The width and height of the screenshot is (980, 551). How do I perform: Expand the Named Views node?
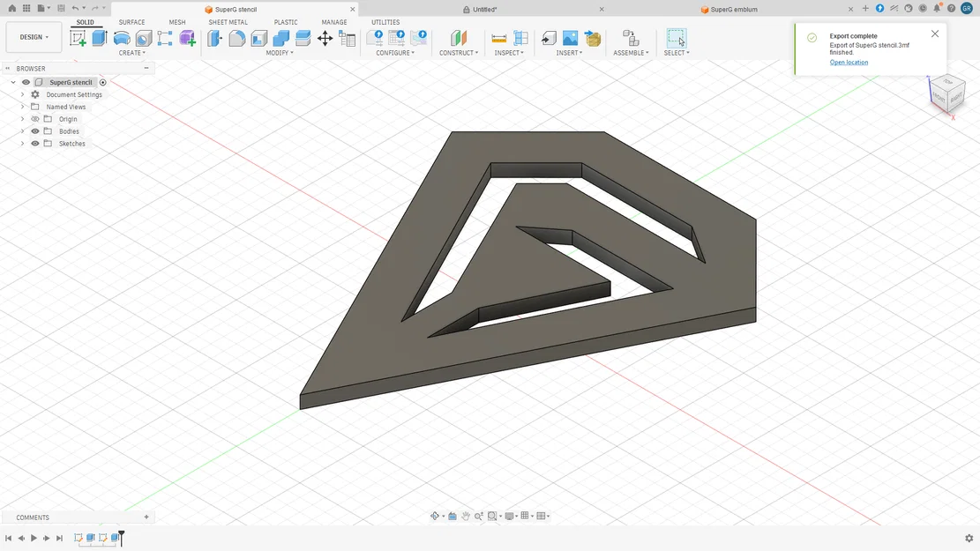(23, 107)
